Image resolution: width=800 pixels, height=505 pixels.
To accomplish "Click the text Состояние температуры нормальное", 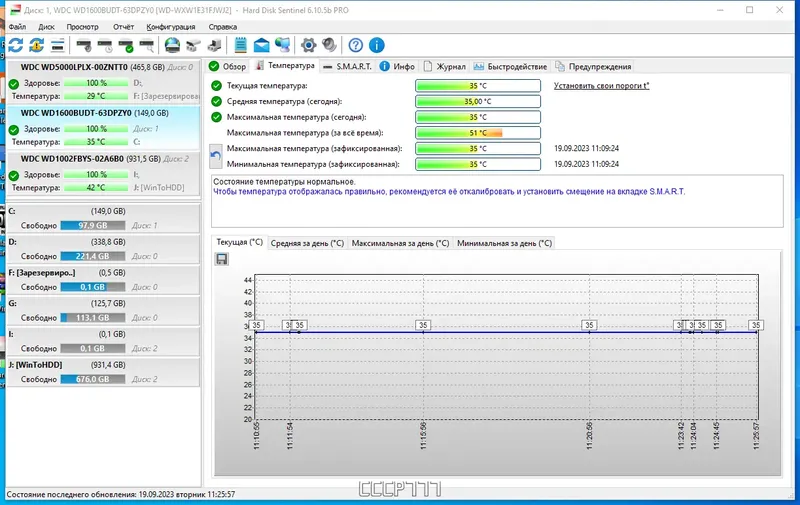I will click(284, 182).
